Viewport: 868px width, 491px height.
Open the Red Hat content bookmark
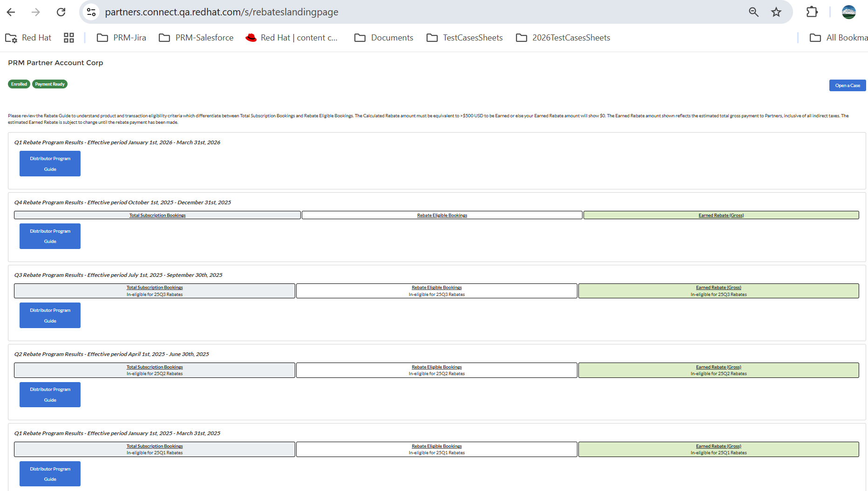[x=292, y=38]
